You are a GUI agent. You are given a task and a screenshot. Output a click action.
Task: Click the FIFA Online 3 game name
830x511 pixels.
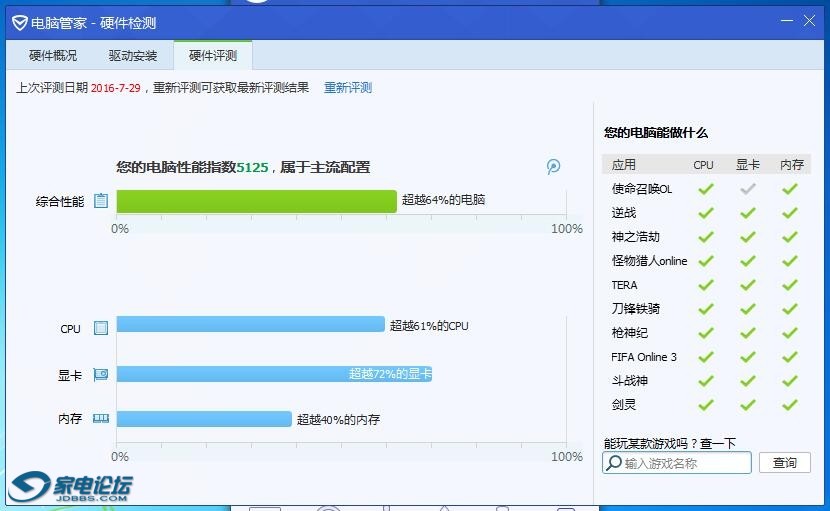644,357
